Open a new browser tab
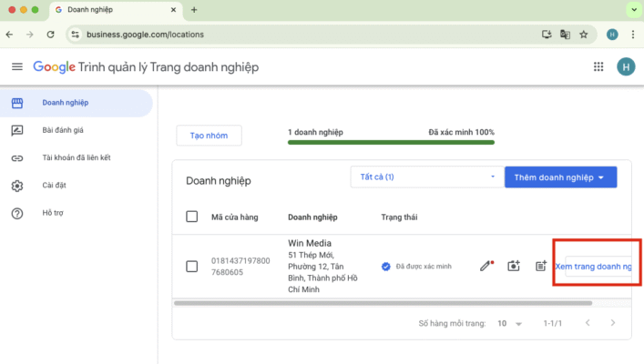This screenshot has height=364, width=644. [194, 10]
